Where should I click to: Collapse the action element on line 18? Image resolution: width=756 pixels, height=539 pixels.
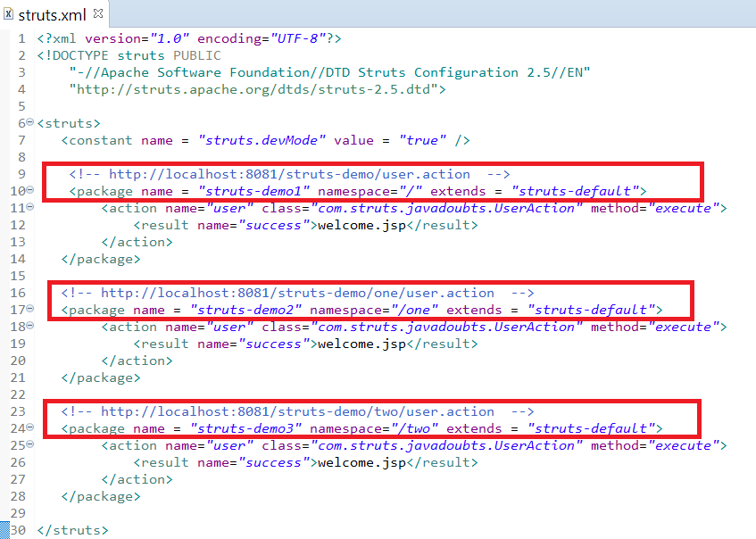click(30, 326)
